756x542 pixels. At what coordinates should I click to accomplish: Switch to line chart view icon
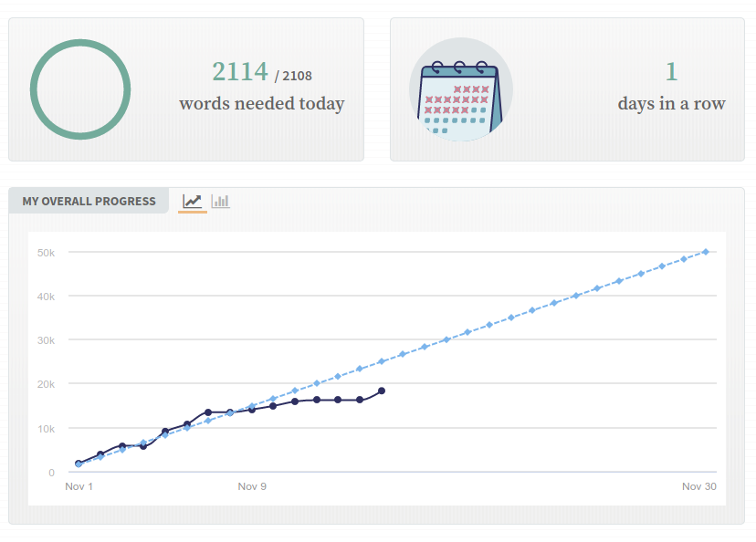[192, 201]
